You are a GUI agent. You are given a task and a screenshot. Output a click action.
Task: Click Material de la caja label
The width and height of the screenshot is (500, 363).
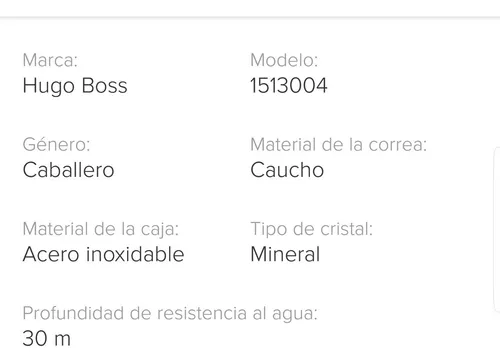101,230
